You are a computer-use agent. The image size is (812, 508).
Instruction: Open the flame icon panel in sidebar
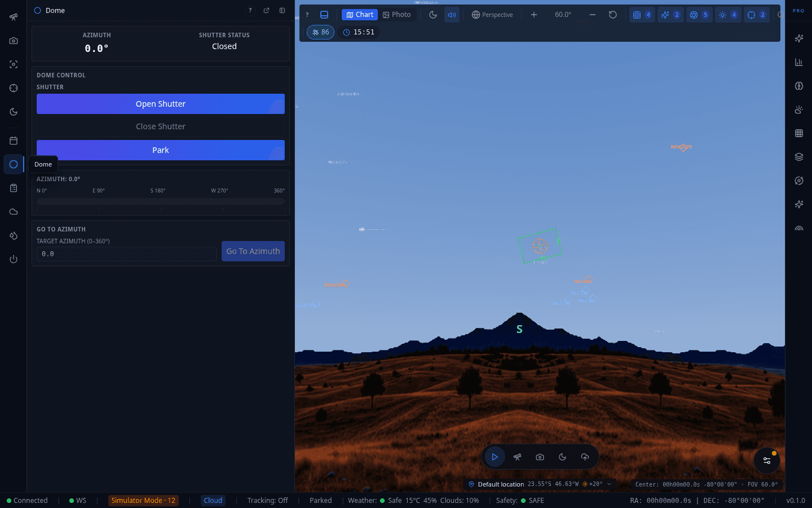point(14,235)
